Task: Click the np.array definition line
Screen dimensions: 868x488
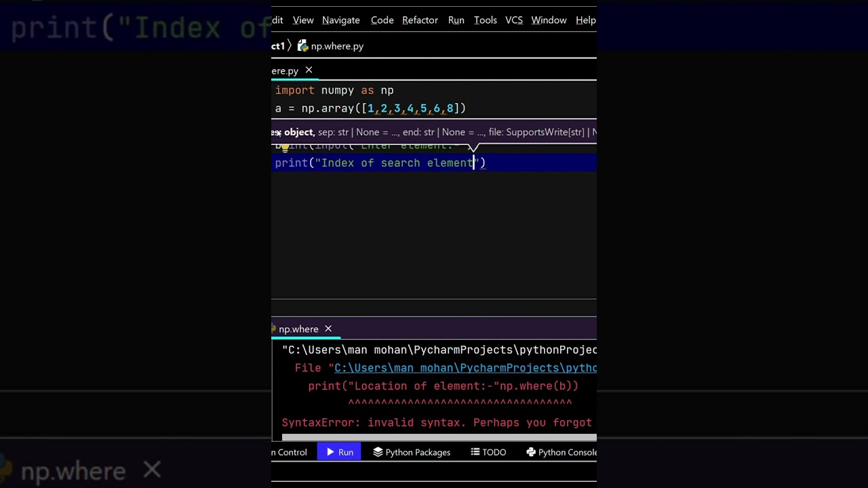Action: pos(370,108)
